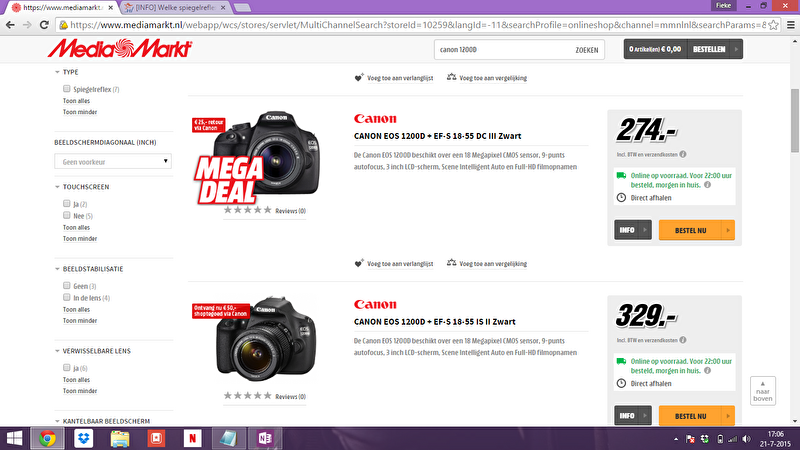
Task: Click the 'naar boven' back-to-top button
Action: [x=763, y=391]
